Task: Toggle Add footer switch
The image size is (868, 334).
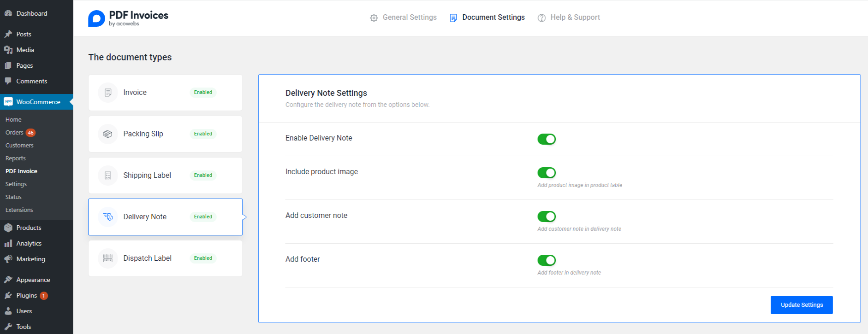Action: (x=547, y=260)
